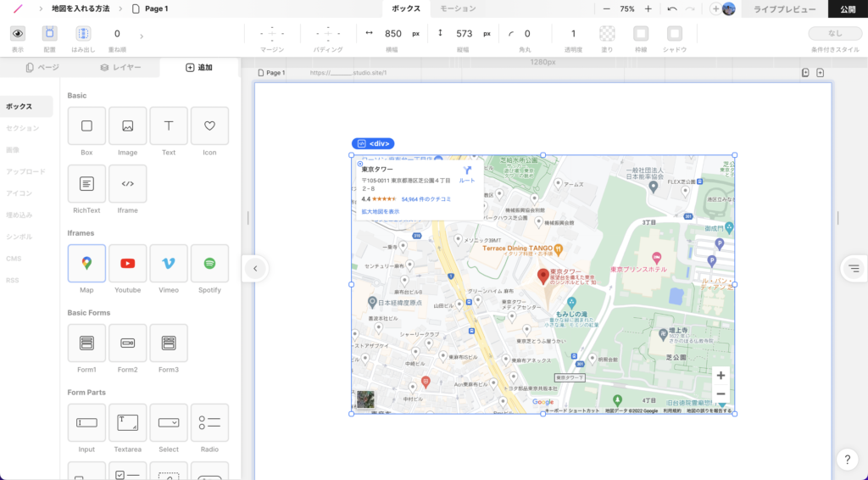Image resolution: width=868 pixels, height=480 pixels.
Task: Add the Form2 template
Action: pyautogui.click(x=127, y=343)
